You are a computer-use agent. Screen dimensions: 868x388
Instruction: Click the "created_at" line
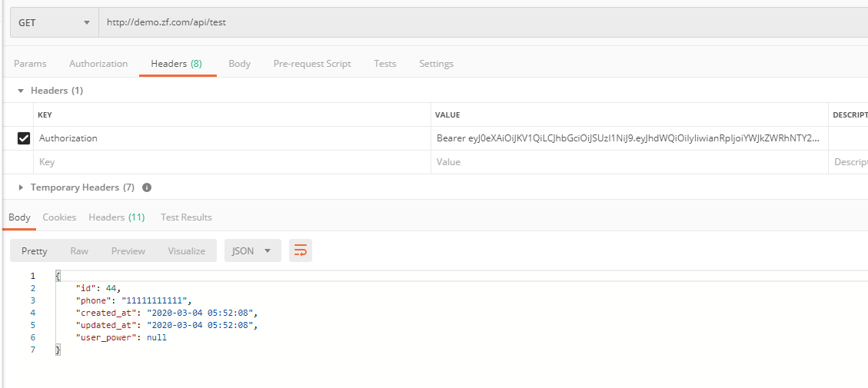[167, 313]
